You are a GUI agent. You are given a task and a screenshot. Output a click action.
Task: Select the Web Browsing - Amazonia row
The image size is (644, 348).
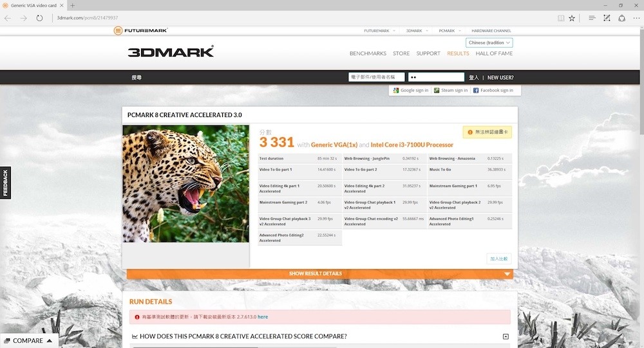click(x=470, y=158)
